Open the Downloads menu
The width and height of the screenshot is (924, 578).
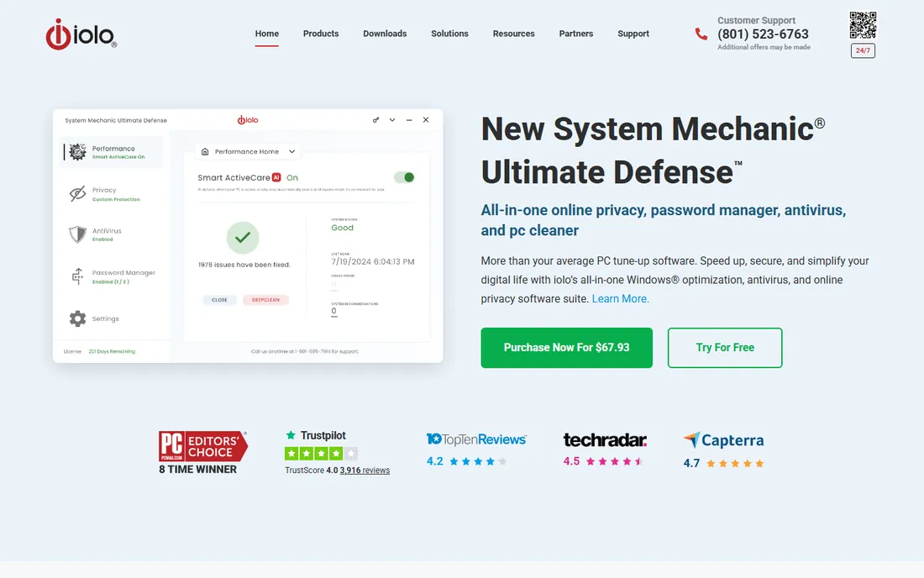coord(385,34)
